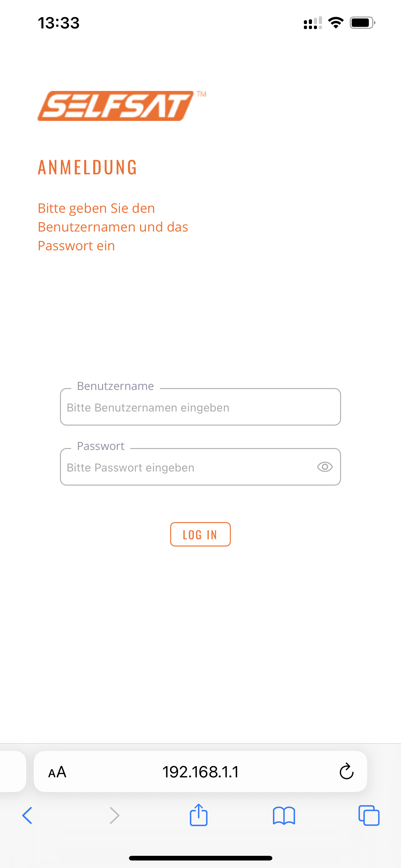Tap the 192.168.1.1 address bar

click(200, 772)
